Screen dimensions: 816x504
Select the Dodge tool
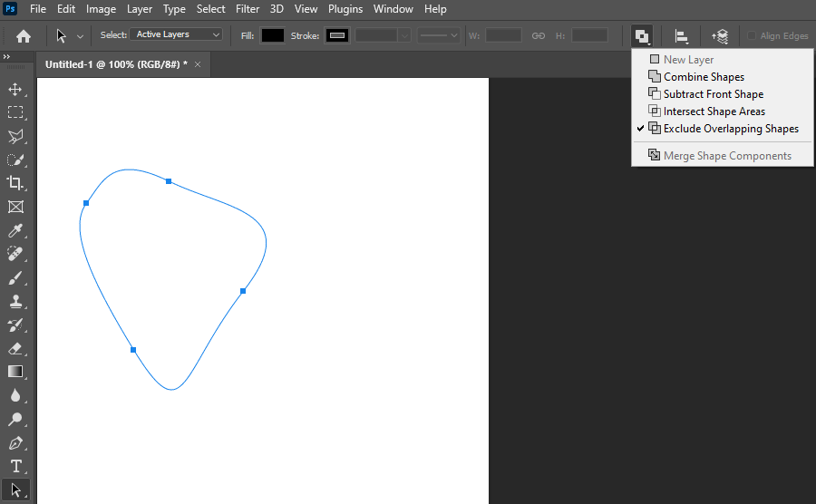point(15,419)
